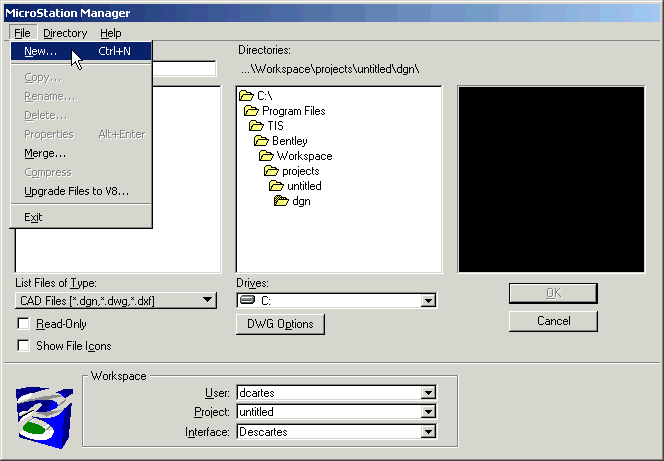664x461 pixels.
Task: Click the greyed Delete... entry
Action: point(81,115)
